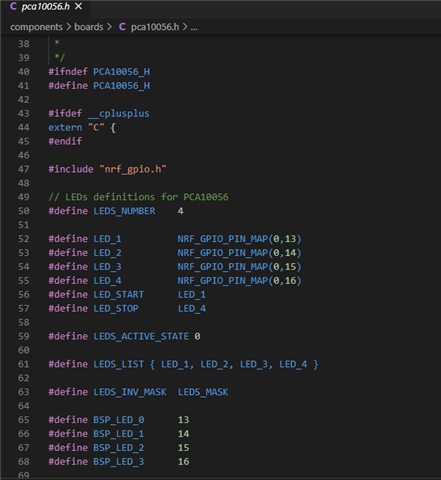Click the C file icon in tab

(x=13, y=6)
